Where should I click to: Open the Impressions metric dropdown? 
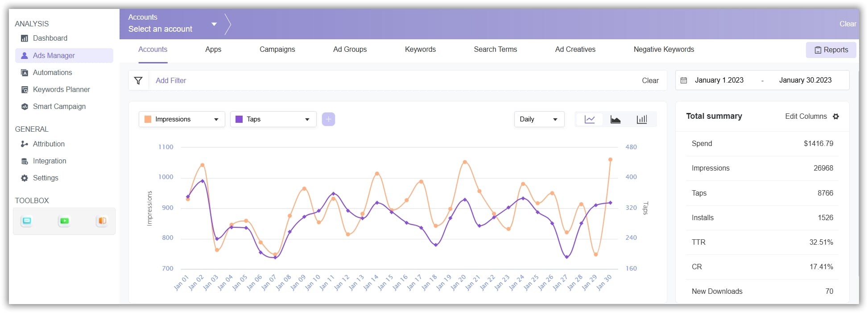pos(182,119)
